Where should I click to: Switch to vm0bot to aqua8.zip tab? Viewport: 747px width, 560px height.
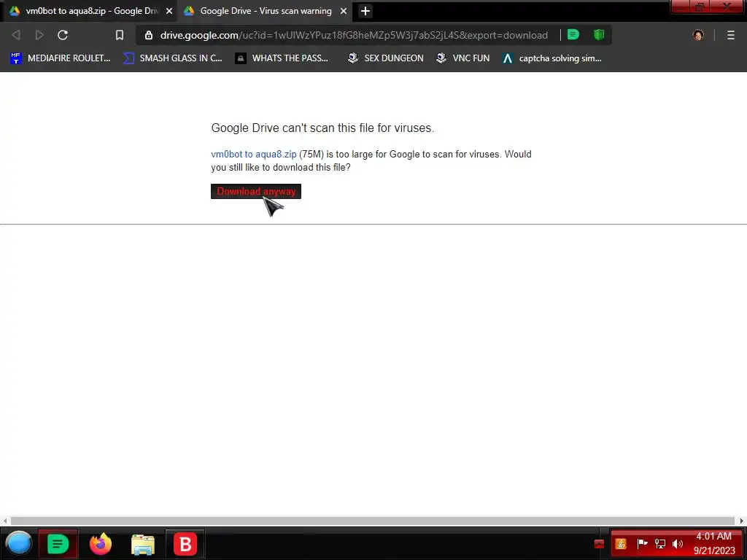(88, 11)
